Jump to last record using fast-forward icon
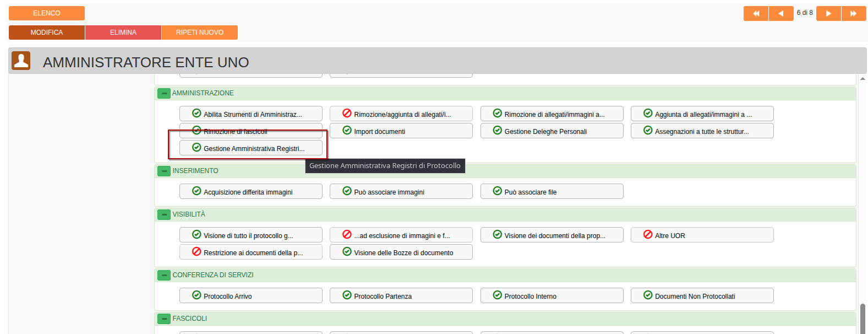Viewport: 868px width, 334px height. click(853, 13)
